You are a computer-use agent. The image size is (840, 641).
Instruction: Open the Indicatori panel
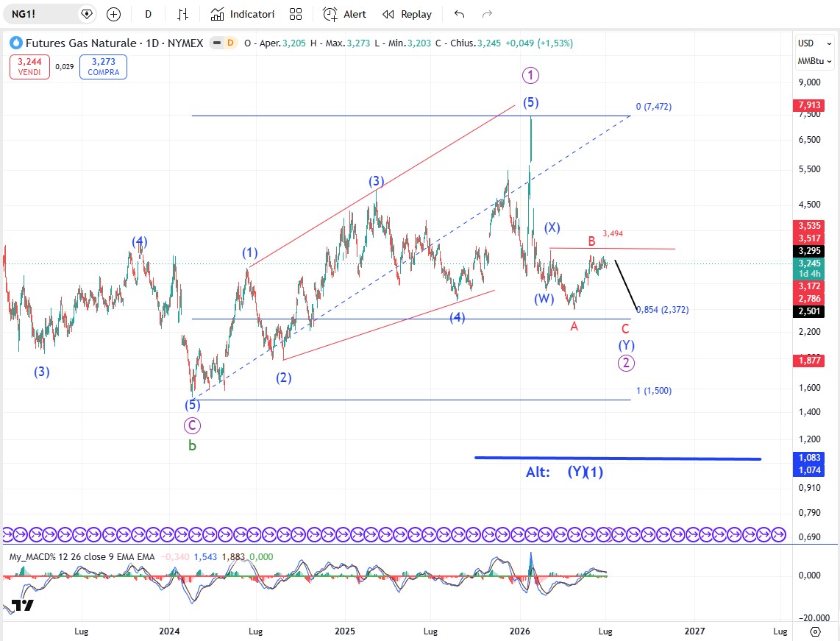(243, 15)
